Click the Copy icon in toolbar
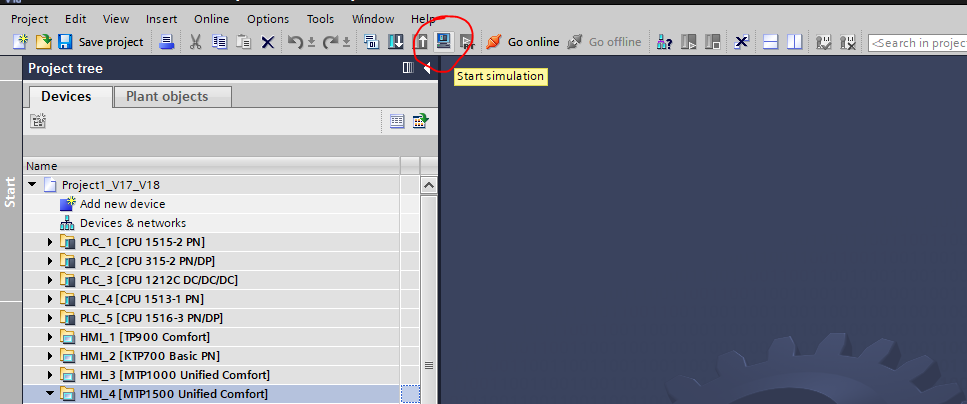This screenshot has height=404, width=967. (x=220, y=41)
